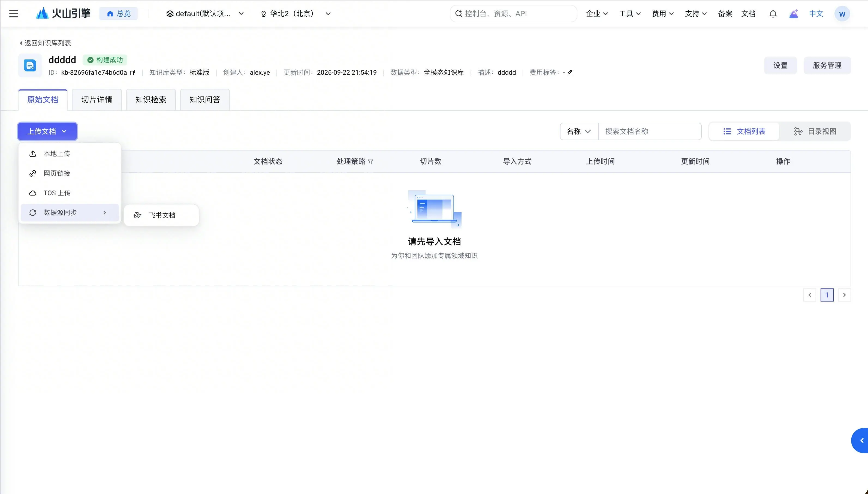Switch to Knowledge retrieval tab
Screen dimensions: 868x494
click(x=151, y=100)
